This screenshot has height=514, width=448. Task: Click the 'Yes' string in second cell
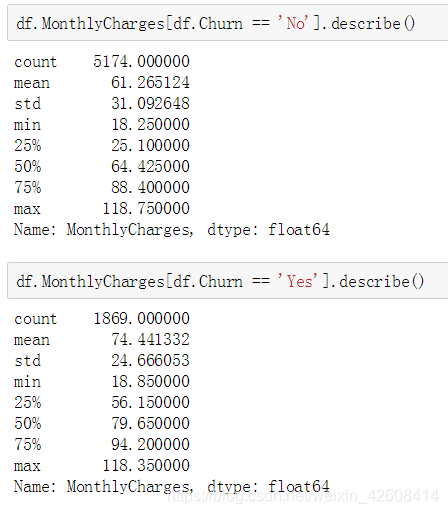pos(298,281)
